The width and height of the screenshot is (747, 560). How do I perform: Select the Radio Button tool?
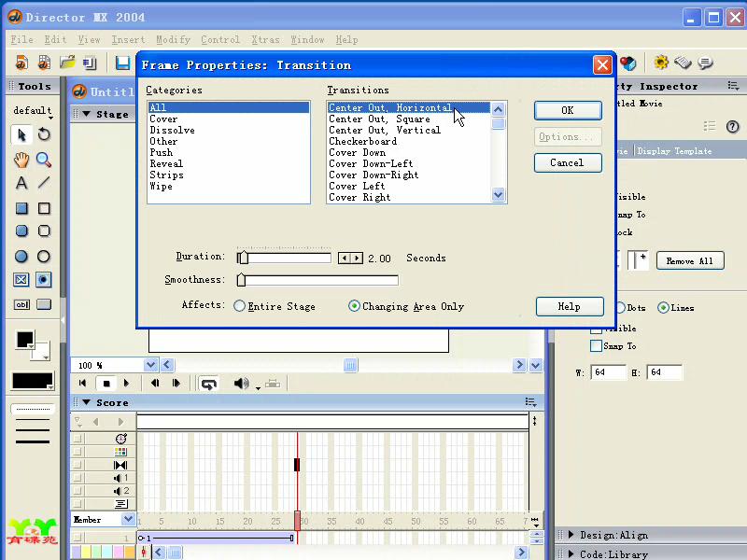pyautogui.click(x=43, y=280)
